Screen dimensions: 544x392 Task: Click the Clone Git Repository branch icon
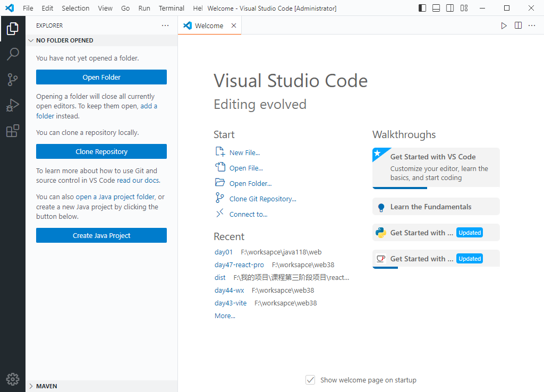[x=219, y=198]
